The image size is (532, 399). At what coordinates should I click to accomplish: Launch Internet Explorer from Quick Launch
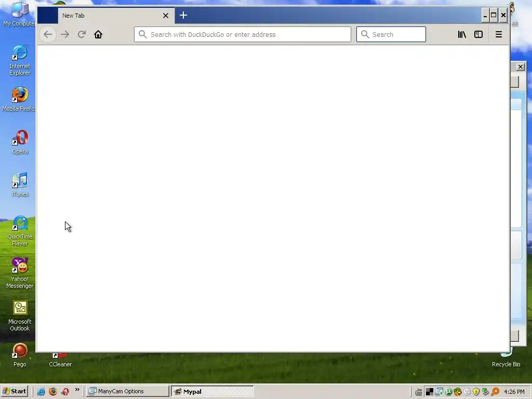click(41, 392)
